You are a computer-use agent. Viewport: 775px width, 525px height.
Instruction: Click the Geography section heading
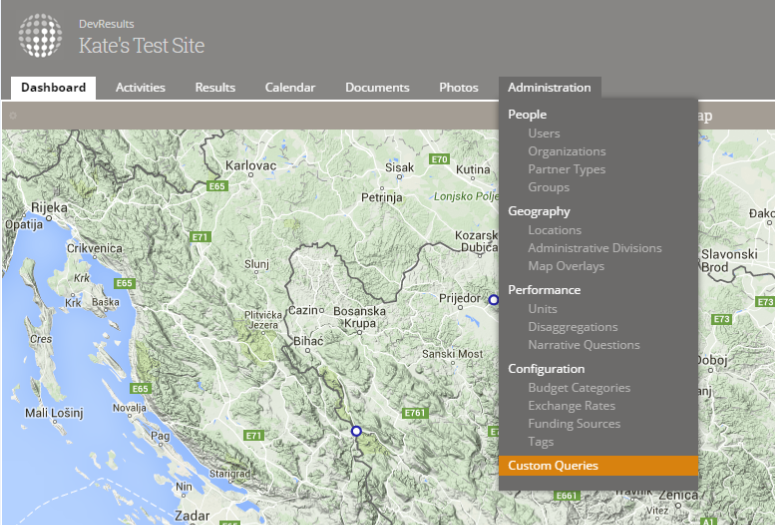click(x=539, y=211)
